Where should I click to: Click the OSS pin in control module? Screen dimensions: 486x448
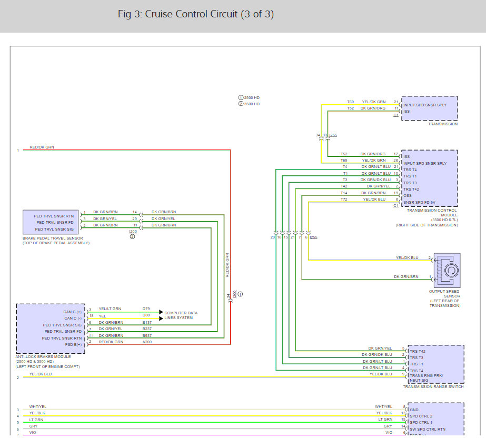click(x=407, y=196)
